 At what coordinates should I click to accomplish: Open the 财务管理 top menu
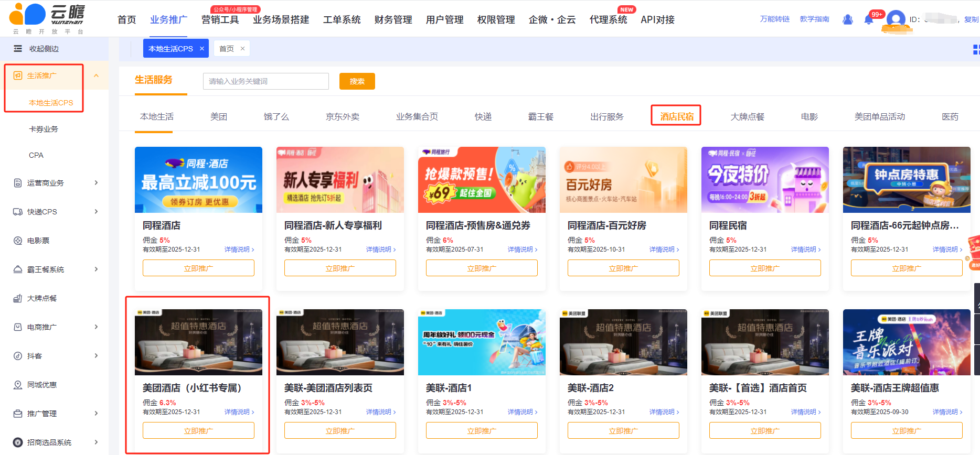point(393,20)
